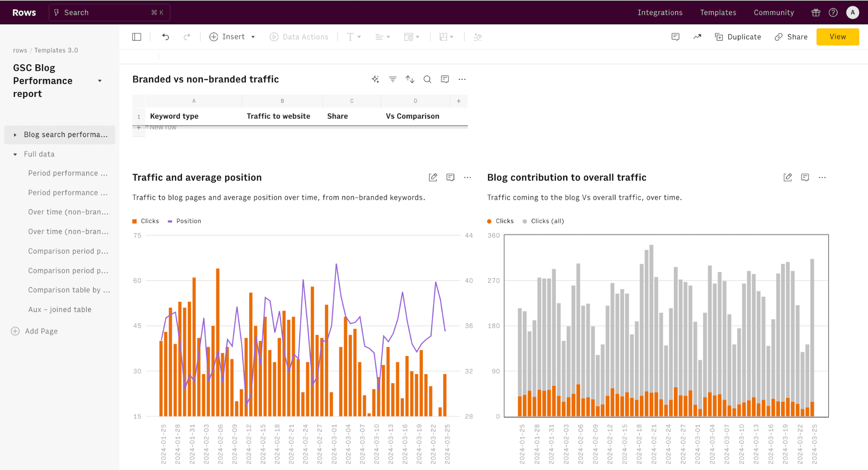Click the search icon on branded traffic table
Viewport: 868px width, 470px height.
[x=427, y=79]
